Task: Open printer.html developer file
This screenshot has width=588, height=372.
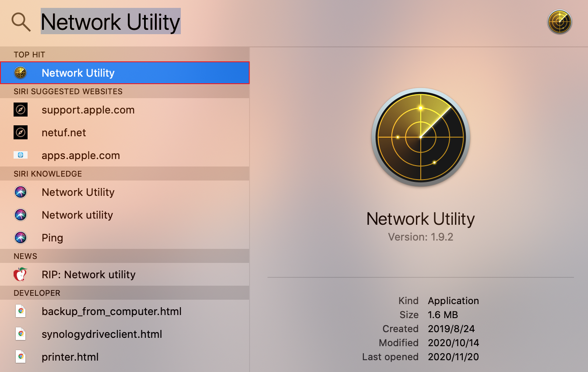Action: coord(125,357)
